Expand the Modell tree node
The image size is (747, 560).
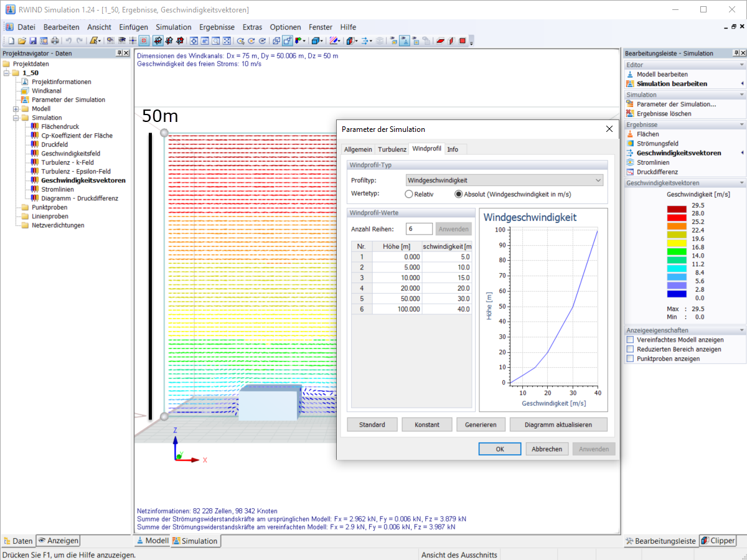tap(16, 109)
